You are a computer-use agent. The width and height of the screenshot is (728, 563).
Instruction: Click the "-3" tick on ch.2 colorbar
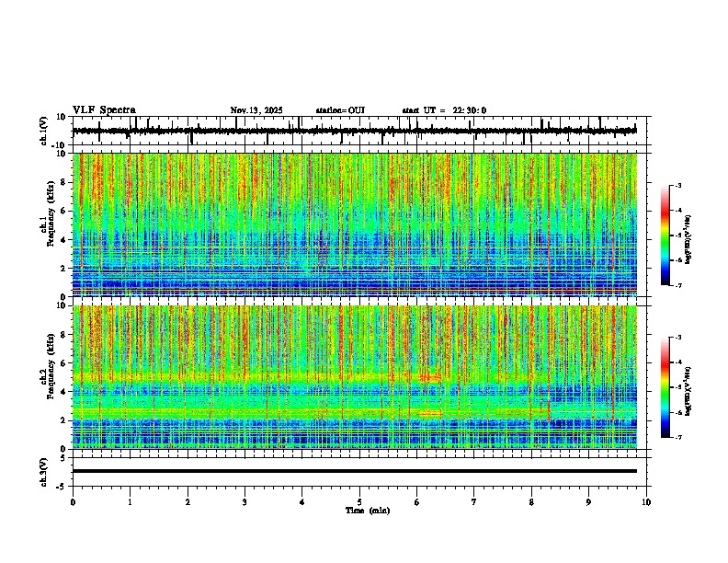point(678,338)
